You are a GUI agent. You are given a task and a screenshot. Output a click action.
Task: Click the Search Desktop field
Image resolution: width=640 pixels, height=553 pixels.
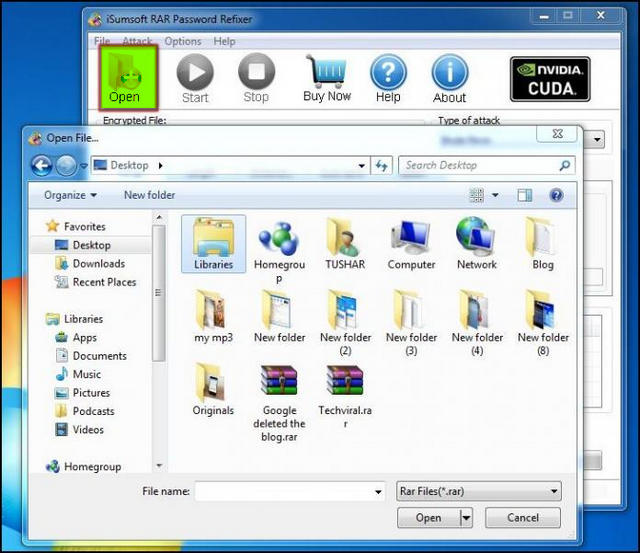487,165
